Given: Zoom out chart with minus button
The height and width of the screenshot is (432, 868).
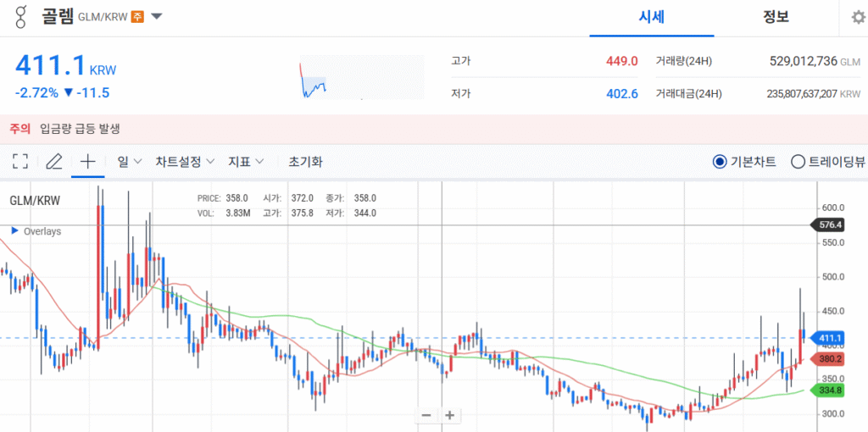Looking at the screenshot, I should coord(426,415).
